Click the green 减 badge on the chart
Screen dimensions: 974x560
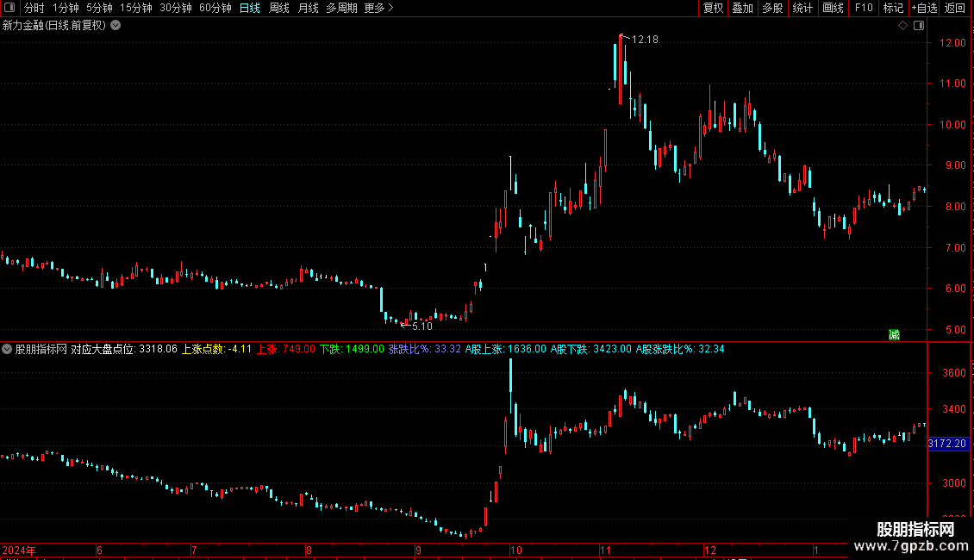(894, 335)
